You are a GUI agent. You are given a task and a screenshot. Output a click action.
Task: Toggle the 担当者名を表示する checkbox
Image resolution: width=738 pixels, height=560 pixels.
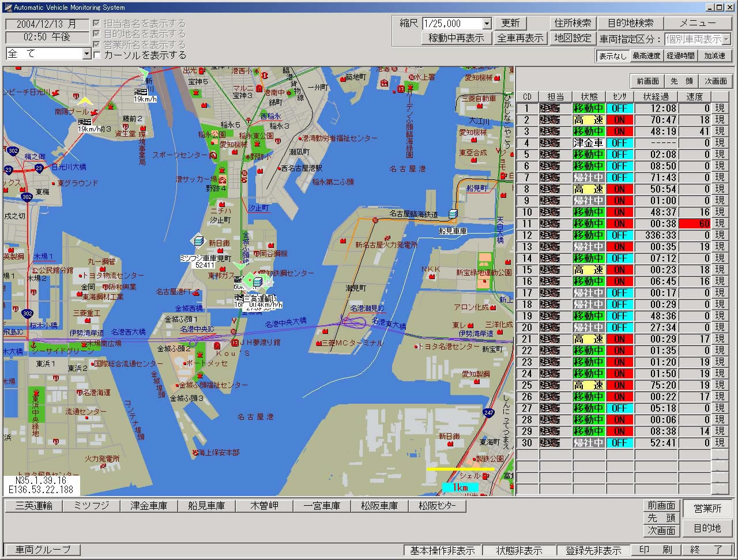coord(97,24)
